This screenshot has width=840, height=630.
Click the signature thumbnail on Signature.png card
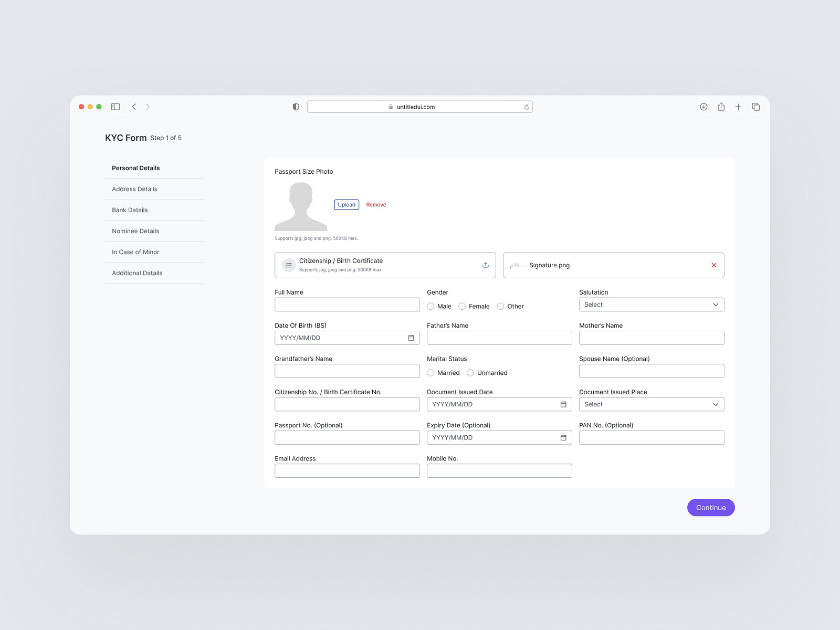pos(518,265)
